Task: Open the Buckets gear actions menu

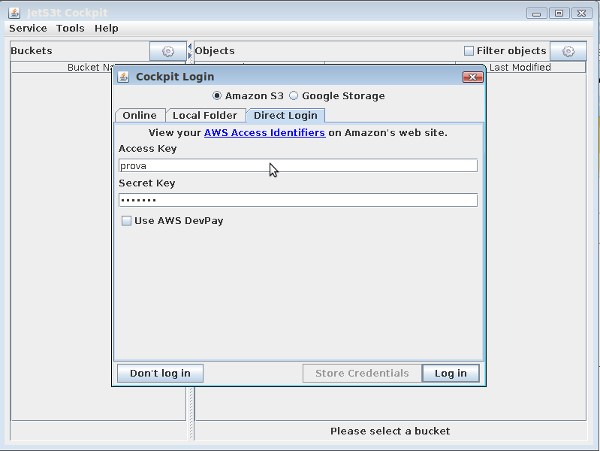Action: (x=168, y=51)
